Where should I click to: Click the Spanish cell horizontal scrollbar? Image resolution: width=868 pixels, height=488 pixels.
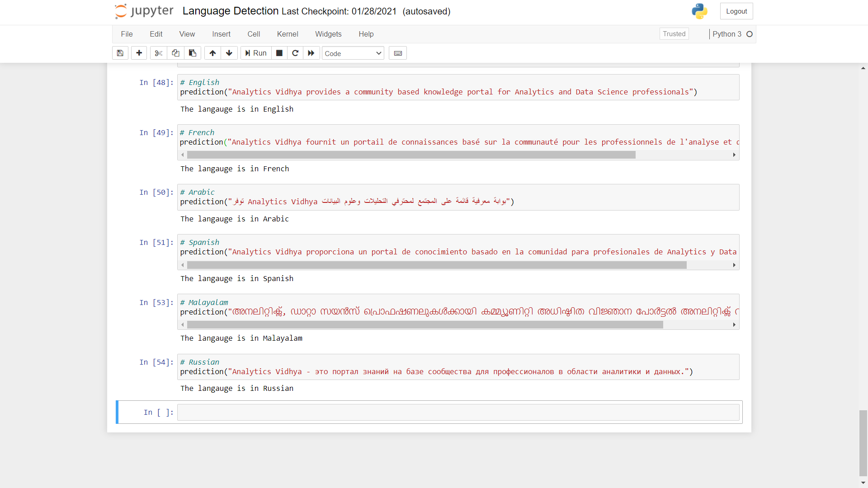click(437, 265)
